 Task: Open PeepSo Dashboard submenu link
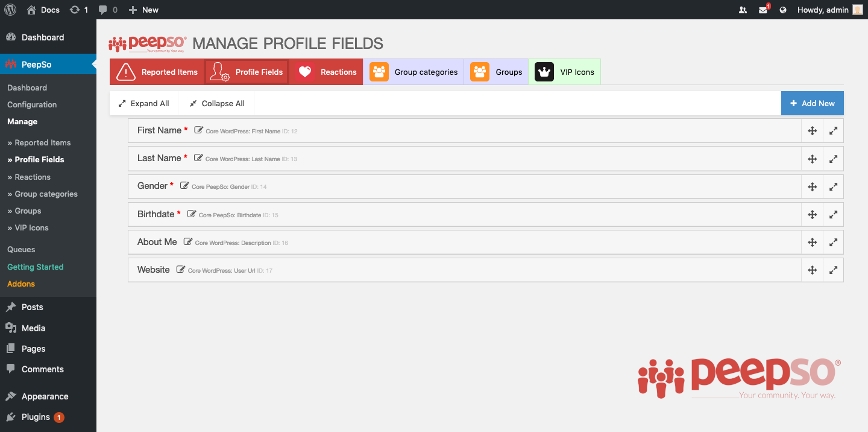click(27, 87)
